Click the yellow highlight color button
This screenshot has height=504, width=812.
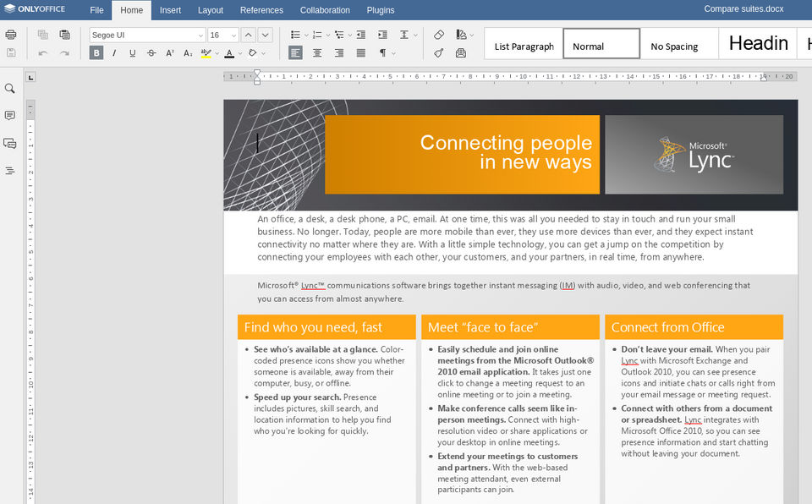pyautogui.click(x=205, y=53)
